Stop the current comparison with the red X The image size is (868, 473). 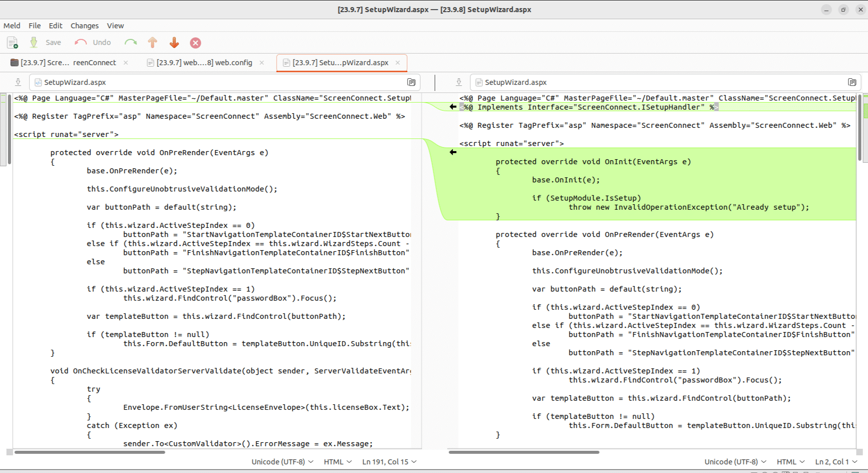[196, 42]
